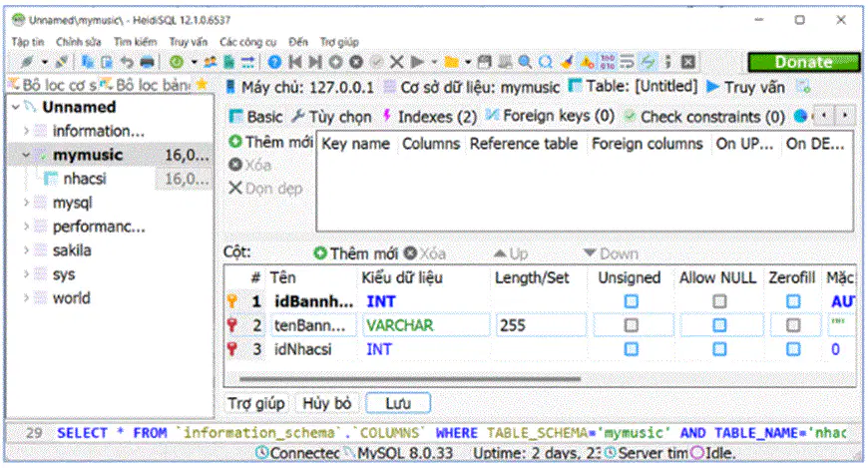The height and width of the screenshot is (468, 868).
Task: Toggle Allow NULL for tenBann... column
Action: pos(719,325)
